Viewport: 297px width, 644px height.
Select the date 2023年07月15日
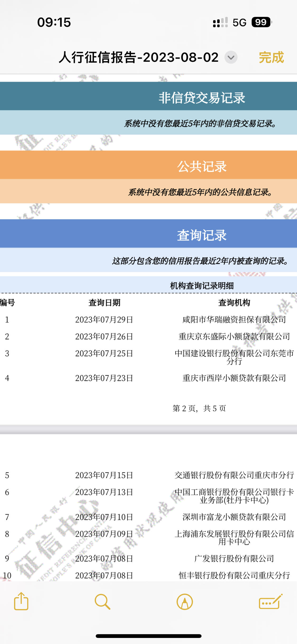[104, 475]
